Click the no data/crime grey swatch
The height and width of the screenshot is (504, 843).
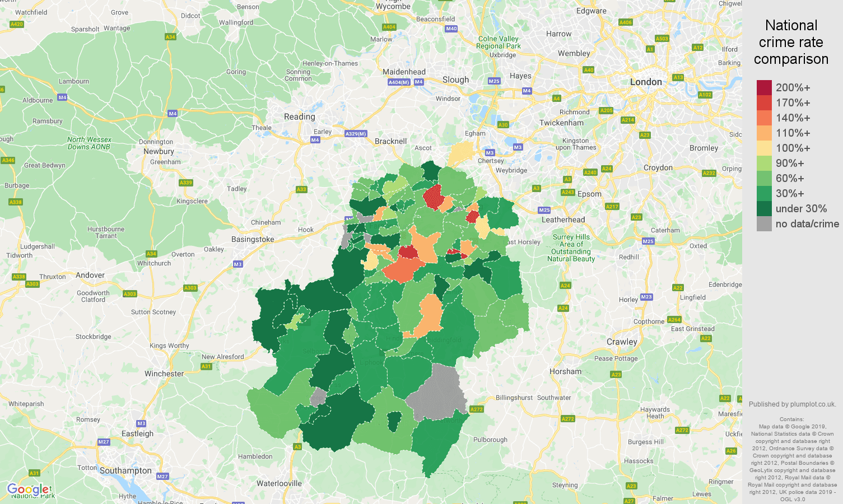tap(764, 224)
